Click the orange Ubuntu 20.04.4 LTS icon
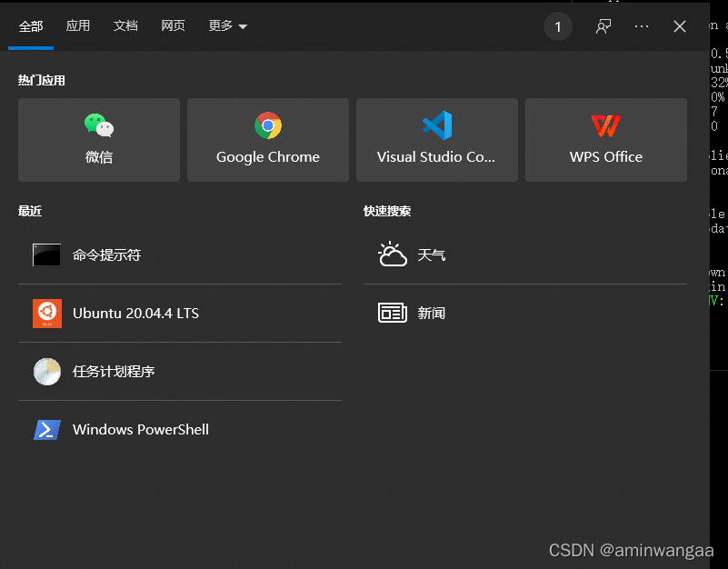Viewport: 728px width, 569px height. [47, 313]
